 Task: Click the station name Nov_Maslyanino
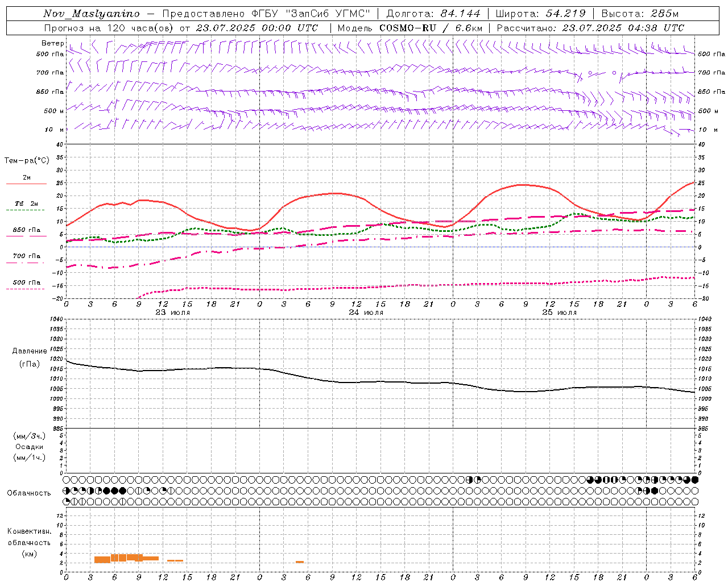(91, 14)
